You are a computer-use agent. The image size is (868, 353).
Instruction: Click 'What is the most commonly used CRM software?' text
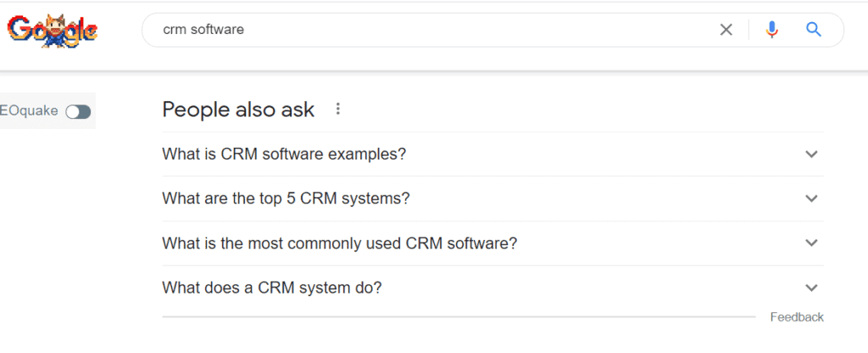point(339,243)
